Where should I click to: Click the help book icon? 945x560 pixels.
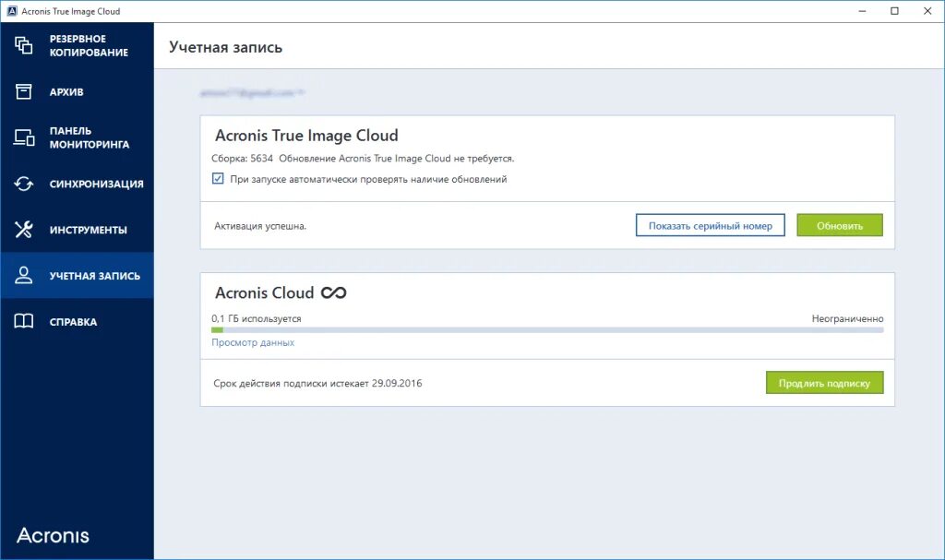23,321
